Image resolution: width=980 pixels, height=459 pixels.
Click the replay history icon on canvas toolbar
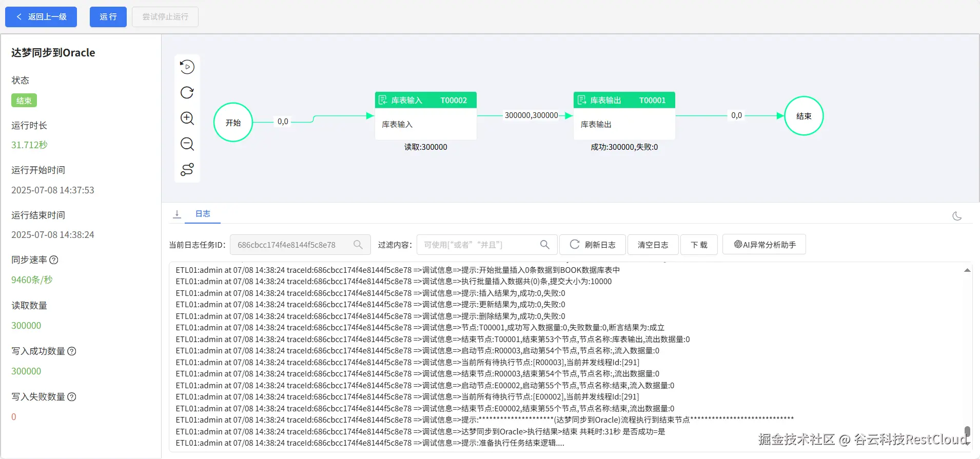(x=187, y=67)
